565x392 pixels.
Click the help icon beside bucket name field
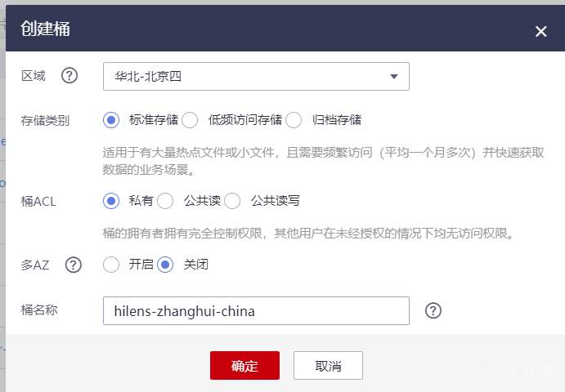(433, 310)
